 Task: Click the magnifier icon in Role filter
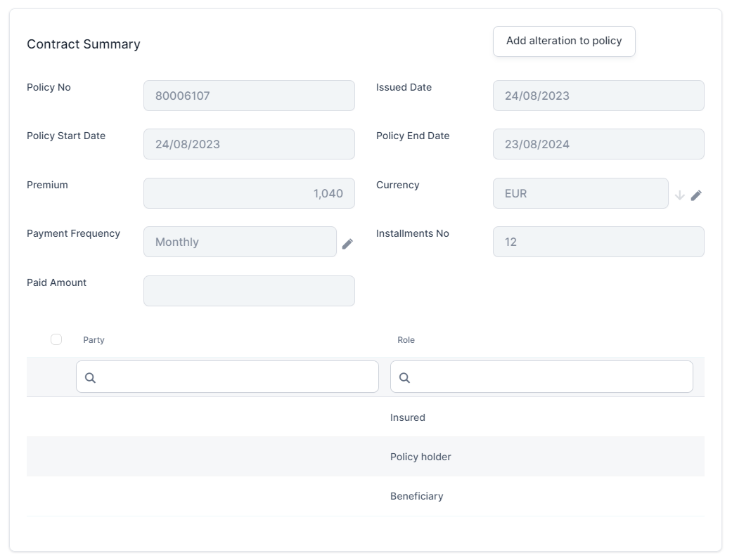click(x=404, y=377)
